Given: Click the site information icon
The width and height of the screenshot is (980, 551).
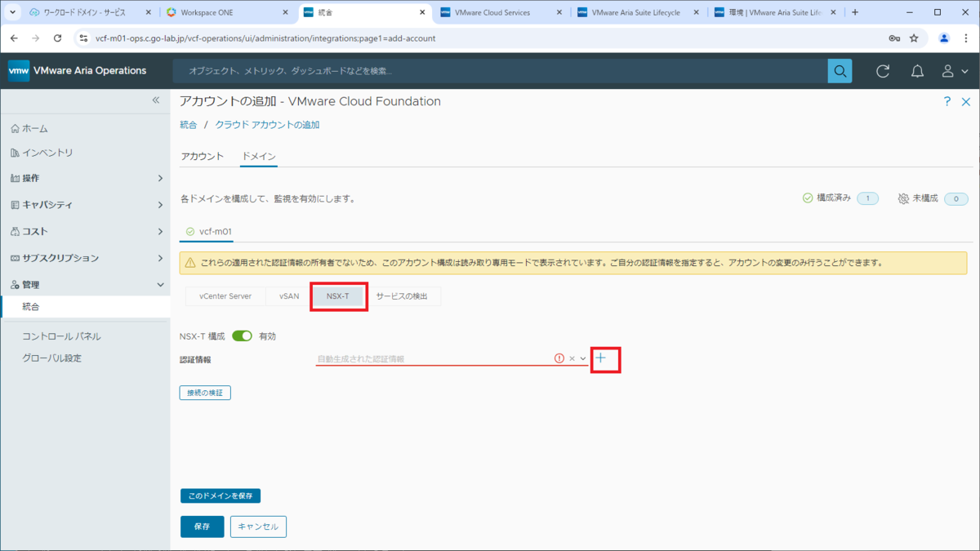Looking at the screenshot, I should 84,38.
